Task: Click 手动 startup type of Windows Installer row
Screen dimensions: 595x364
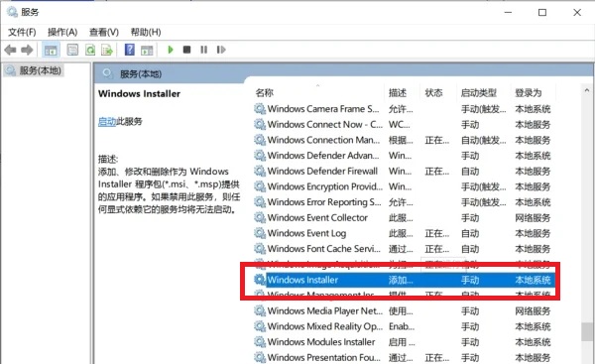Action: pos(470,280)
